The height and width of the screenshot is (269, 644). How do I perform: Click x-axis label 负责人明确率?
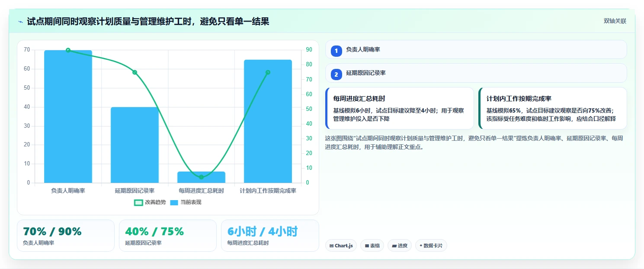pyautogui.click(x=68, y=191)
